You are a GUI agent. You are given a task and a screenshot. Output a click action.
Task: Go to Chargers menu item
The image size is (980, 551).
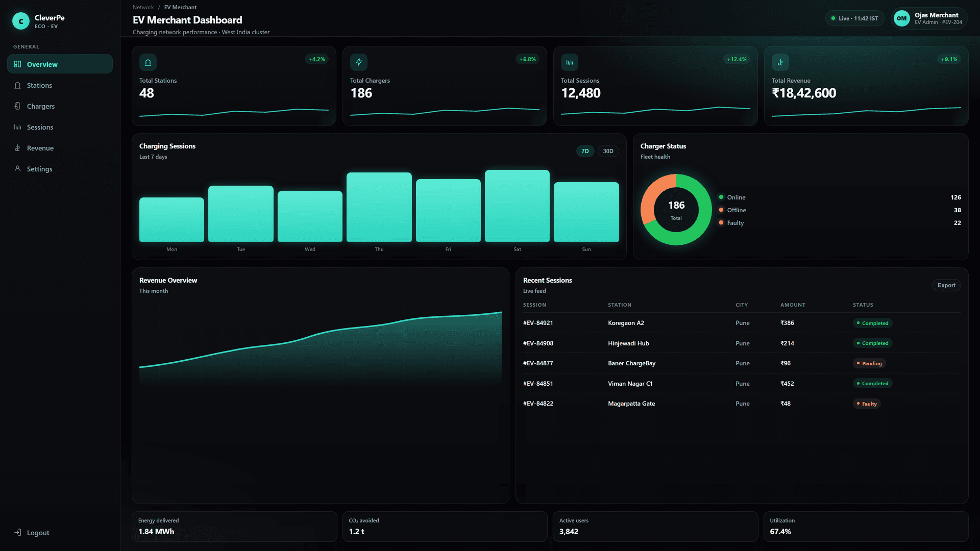click(x=60, y=106)
